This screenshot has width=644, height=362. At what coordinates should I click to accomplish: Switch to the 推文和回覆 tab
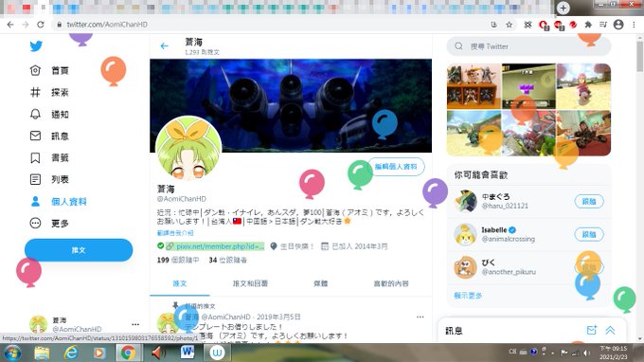[x=250, y=283]
